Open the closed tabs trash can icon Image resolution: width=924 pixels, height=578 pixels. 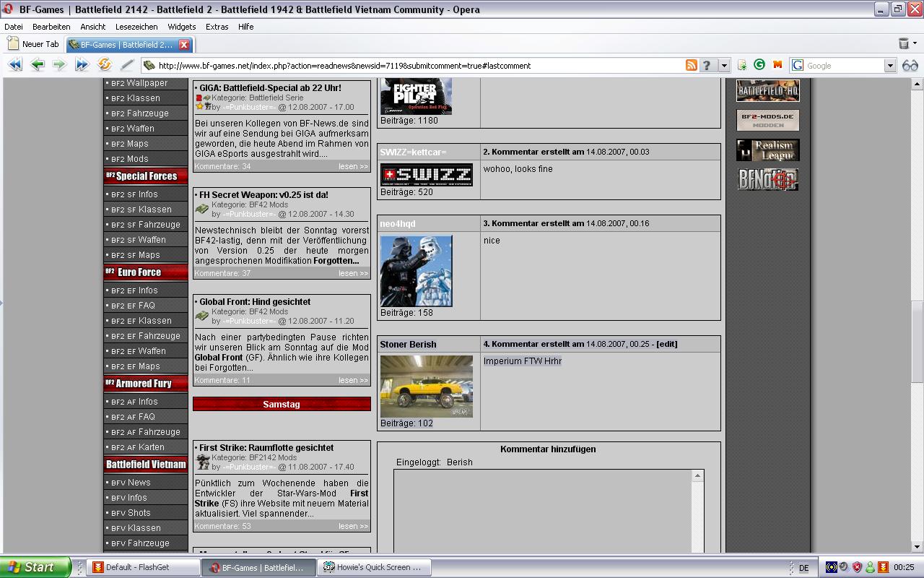point(904,43)
